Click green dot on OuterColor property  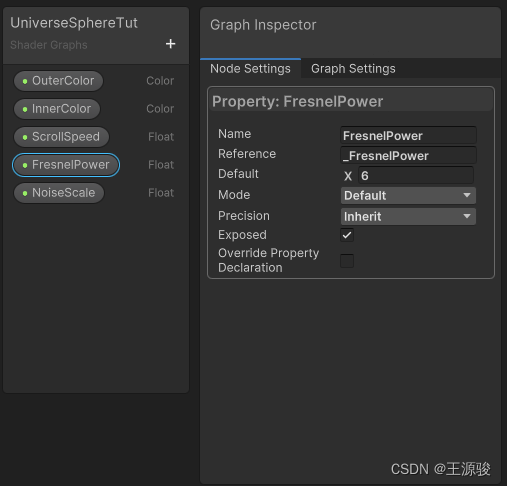(x=25, y=81)
